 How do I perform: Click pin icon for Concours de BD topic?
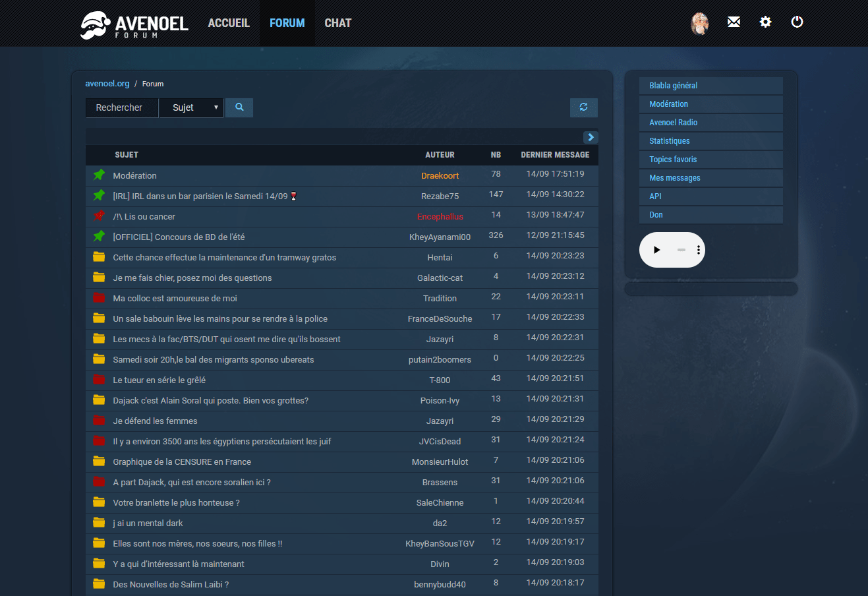99,237
